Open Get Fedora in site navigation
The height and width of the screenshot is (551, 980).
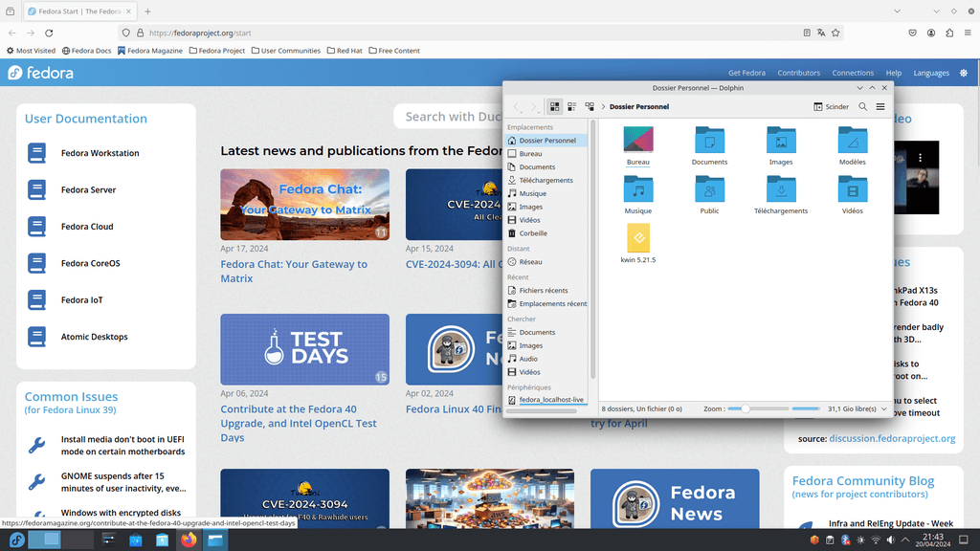(746, 73)
